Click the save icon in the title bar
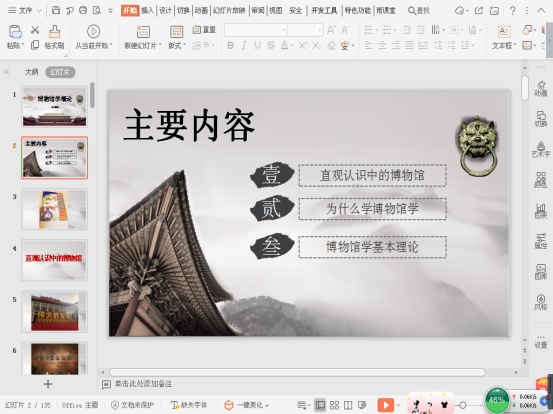The height and width of the screenshot is (414, 553). [x=56, y=10]
